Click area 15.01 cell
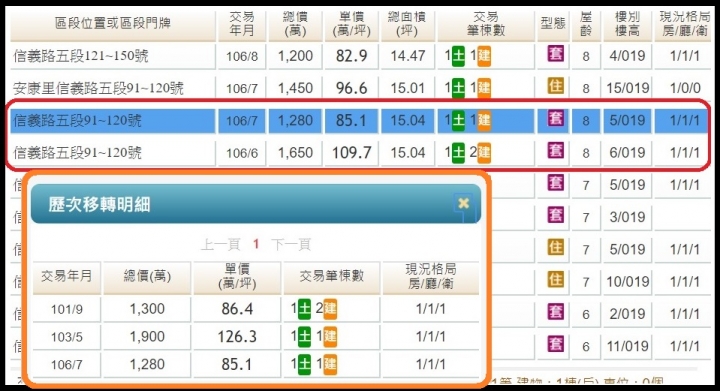The height and width of the screenshot is (391, 720). 407,88
